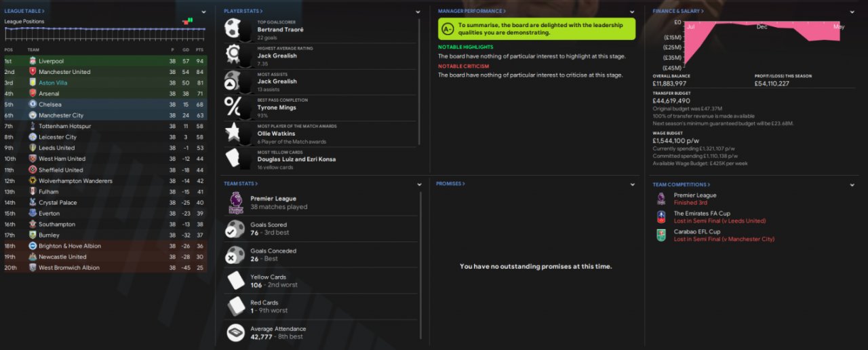Image resolution: width=868 pixels, height=350 pixels.
Task: Open the Promises header link
Action: point(450,184)
